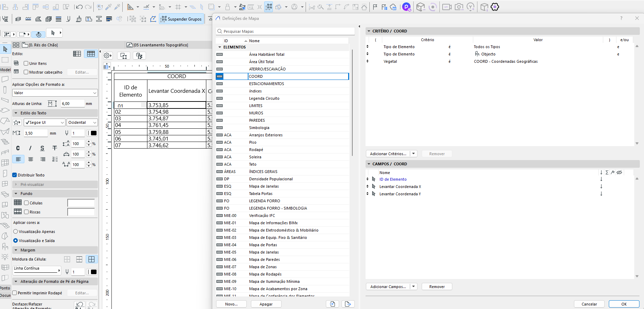
Task: Click the Novo... button
Action: point(231,304)
